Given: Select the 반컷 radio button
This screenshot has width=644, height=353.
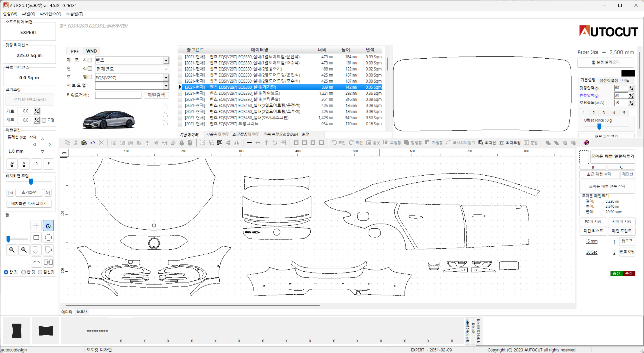Looking at the screenshot, I should pyautogui.click(x=23, y=272).
